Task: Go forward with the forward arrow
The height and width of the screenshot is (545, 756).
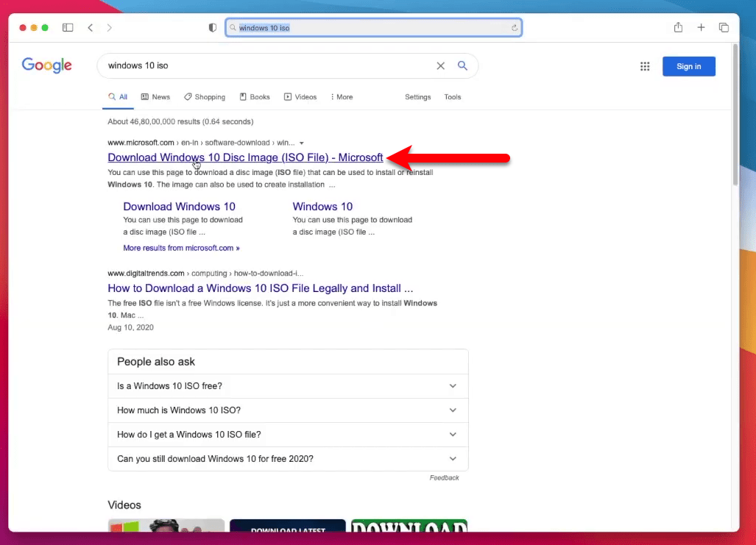Action: coord(110,27)
